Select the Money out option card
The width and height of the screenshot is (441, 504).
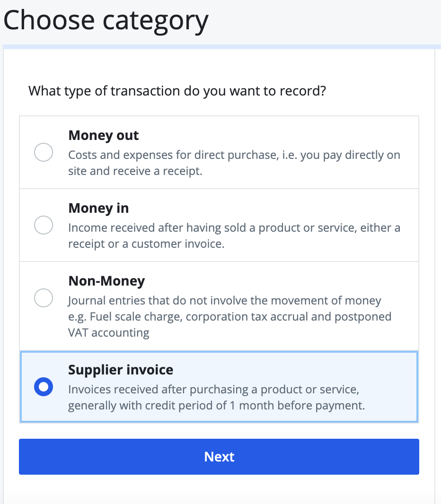point(219,151)
